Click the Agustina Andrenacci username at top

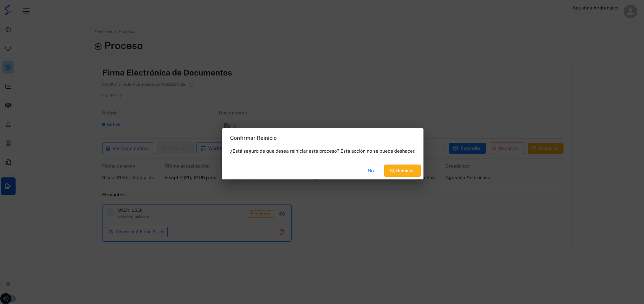tap(595, 8)
